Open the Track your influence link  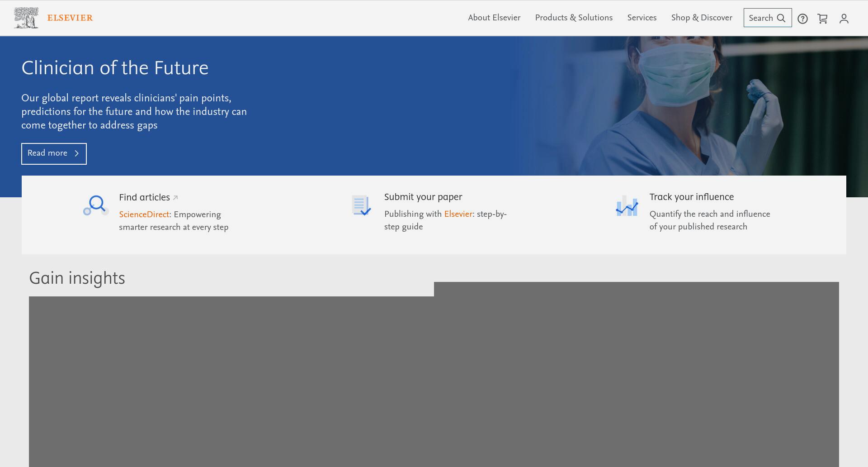click(x=692, y=197)
